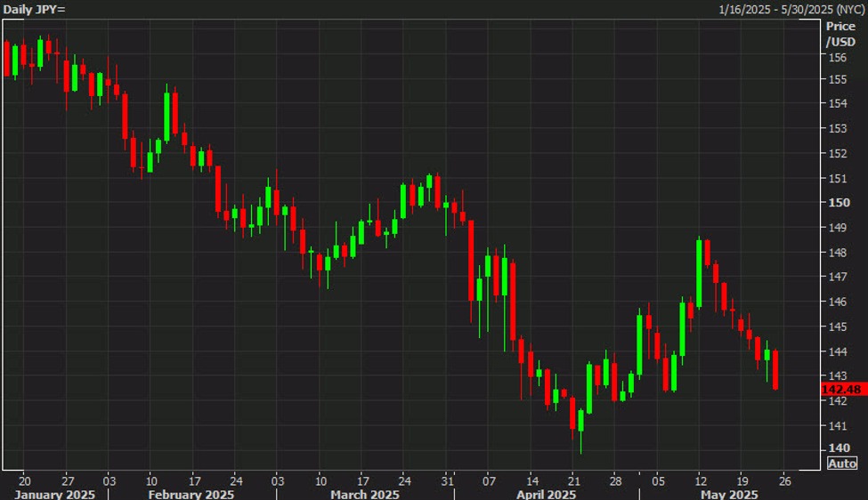Open the Daily JPY= chart title

34,8
